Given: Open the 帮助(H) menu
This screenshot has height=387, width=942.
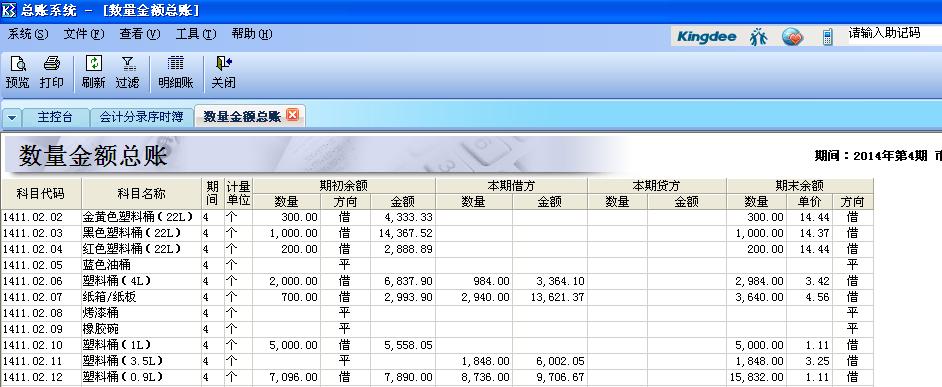Looking at the screenshot, I should coord(252,34).
